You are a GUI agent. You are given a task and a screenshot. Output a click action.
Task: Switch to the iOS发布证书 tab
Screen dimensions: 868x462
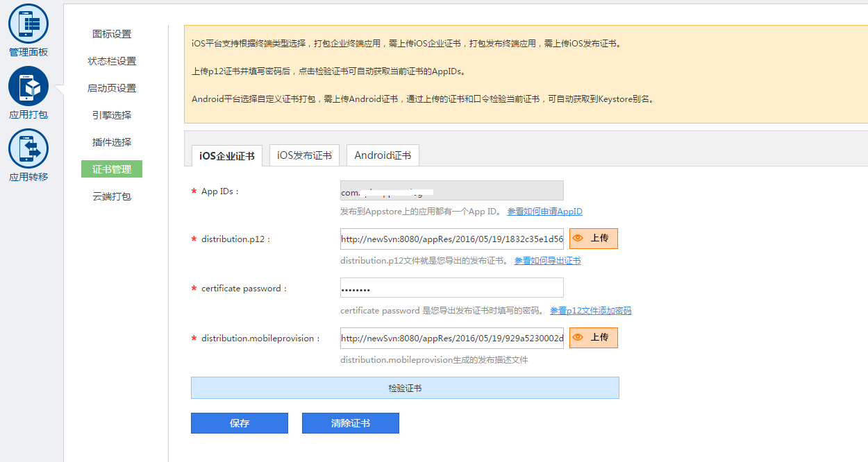coord(304,155)
